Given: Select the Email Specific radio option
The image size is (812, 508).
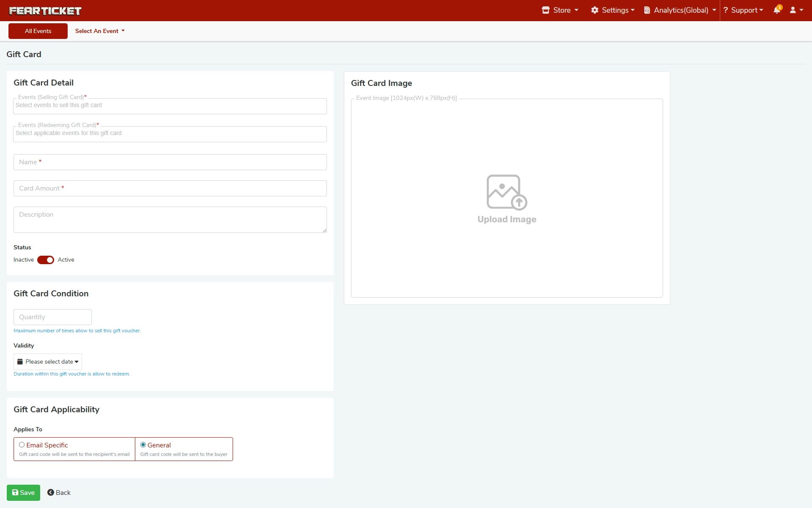Looking at the screenshot, I should (22, 445).
